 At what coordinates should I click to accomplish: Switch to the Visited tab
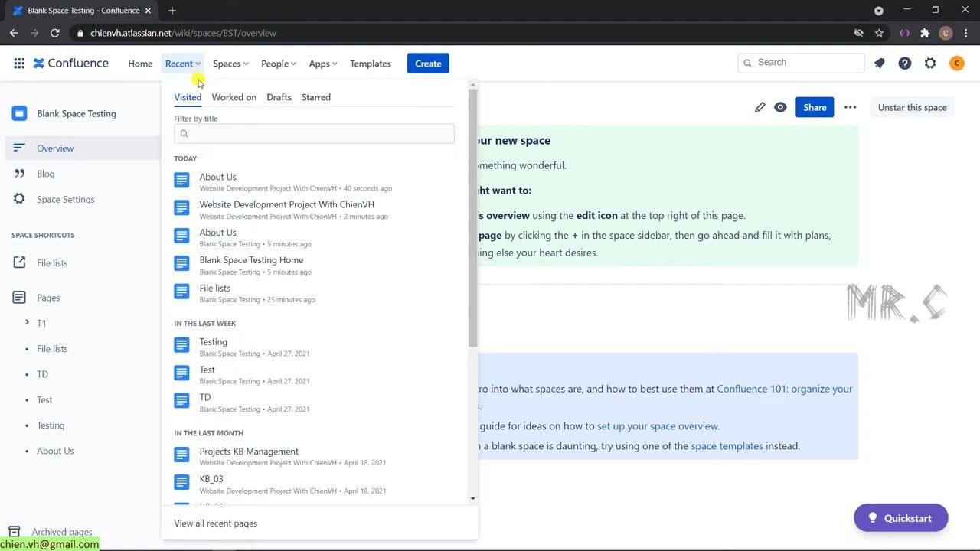click(188, 97)
